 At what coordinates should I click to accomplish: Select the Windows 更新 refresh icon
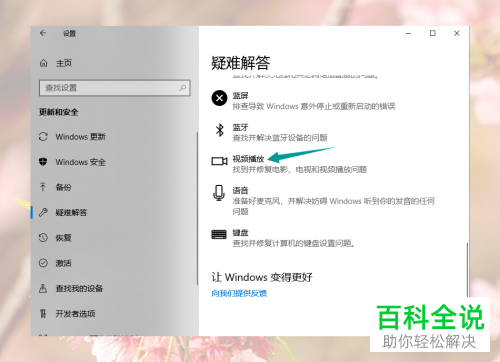tap(43, 137)
